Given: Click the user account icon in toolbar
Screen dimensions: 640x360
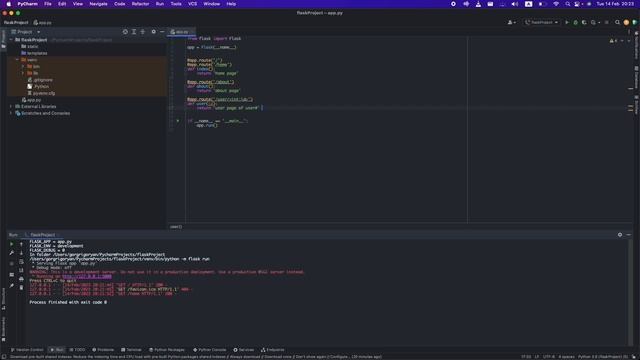Looking at the screenshot, I should pyautogui.click(x=511, y=22).
